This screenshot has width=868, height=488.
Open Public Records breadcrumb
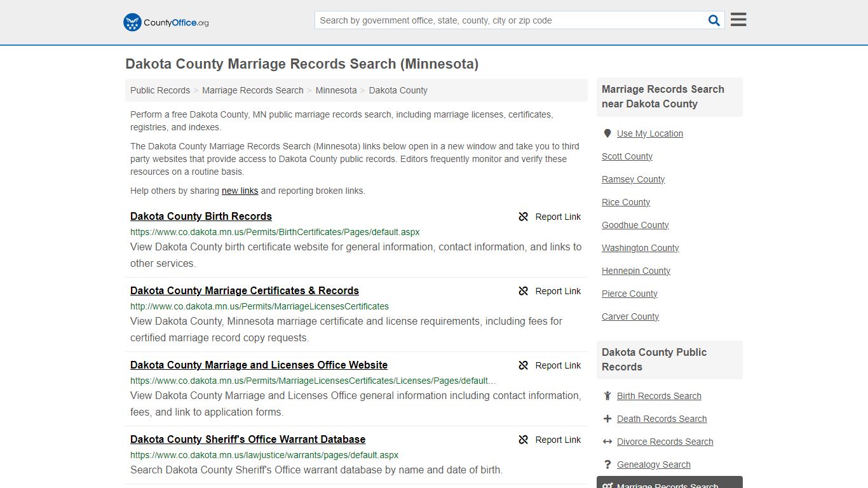pyautogui.click(x=160, y=90)
